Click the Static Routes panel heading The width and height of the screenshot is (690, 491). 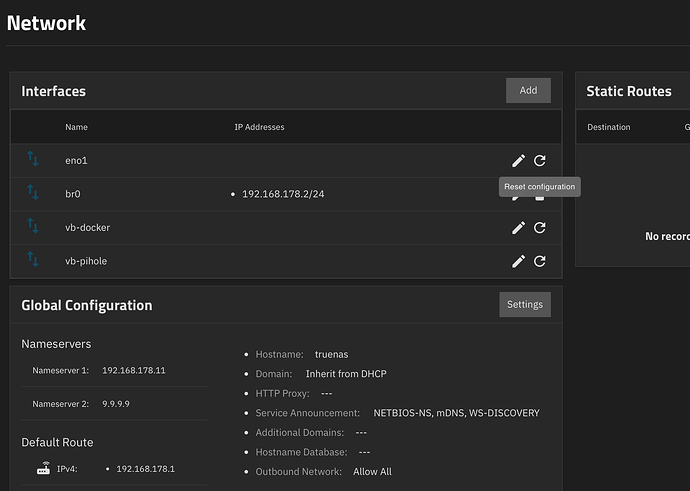pyautogui.click(x=629, y=91)
